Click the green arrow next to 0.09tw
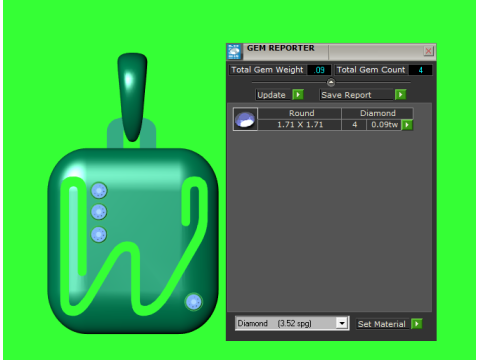 click(x=407, y=125)
